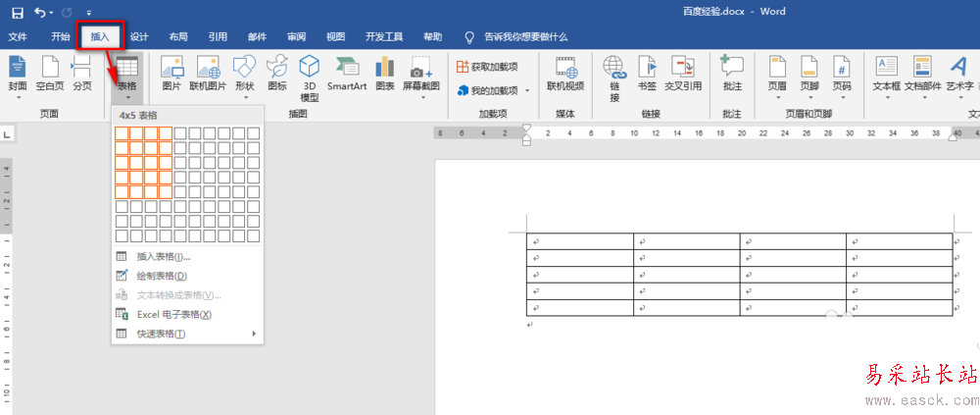Screen dimensions: 980x415
Task: Choose Excel 电子表格(X) menu item
Action: pyautogui.click(x=187, y=315)
